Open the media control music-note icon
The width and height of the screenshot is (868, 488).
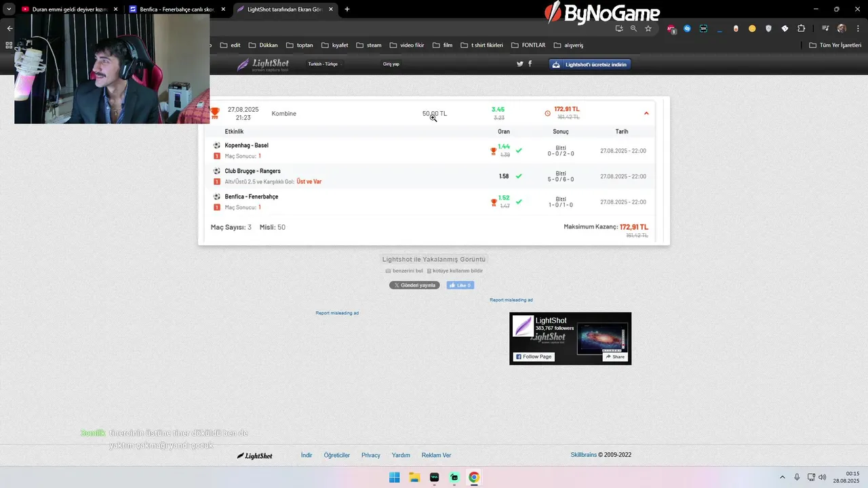tap(825, 28)
